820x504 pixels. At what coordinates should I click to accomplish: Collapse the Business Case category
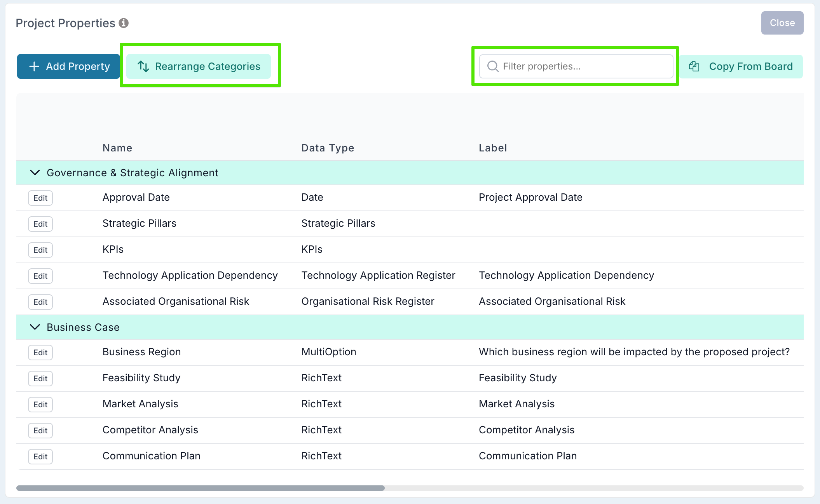[35, 327]
